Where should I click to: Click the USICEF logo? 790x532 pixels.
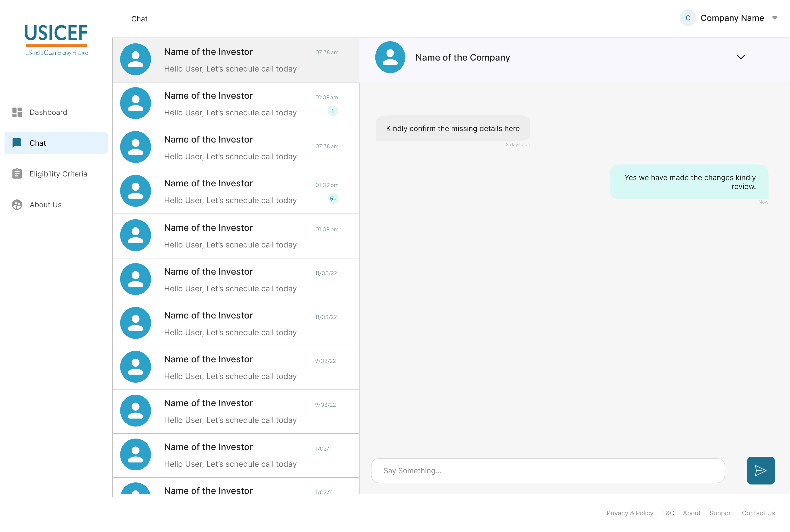click(56, 40)
